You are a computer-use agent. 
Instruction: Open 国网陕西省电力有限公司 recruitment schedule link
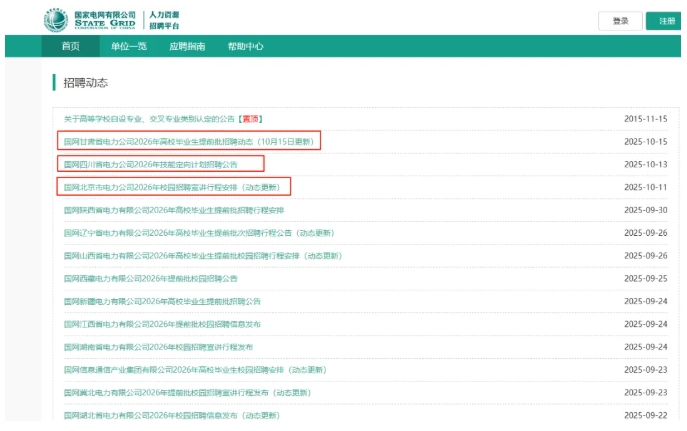click(x=174, y=210)
